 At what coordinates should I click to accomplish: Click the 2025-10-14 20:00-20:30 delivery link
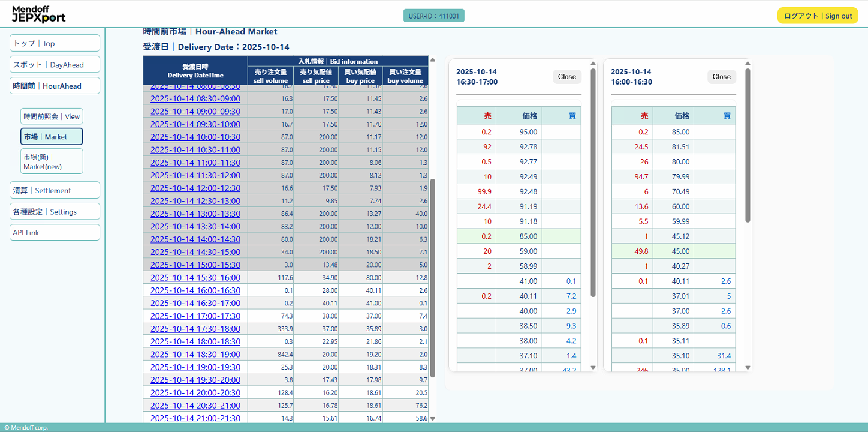[x=195, y=393]
